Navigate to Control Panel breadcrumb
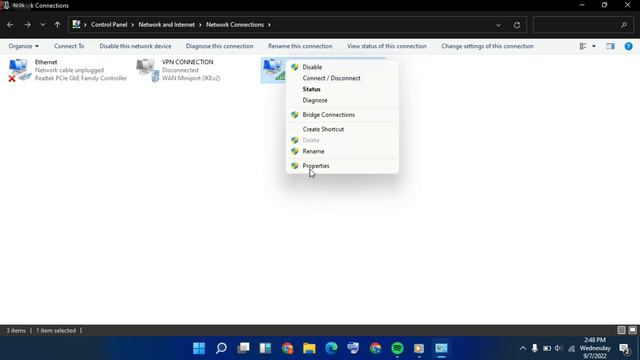This screenshot has width=640, height=360. click(109, 25)
